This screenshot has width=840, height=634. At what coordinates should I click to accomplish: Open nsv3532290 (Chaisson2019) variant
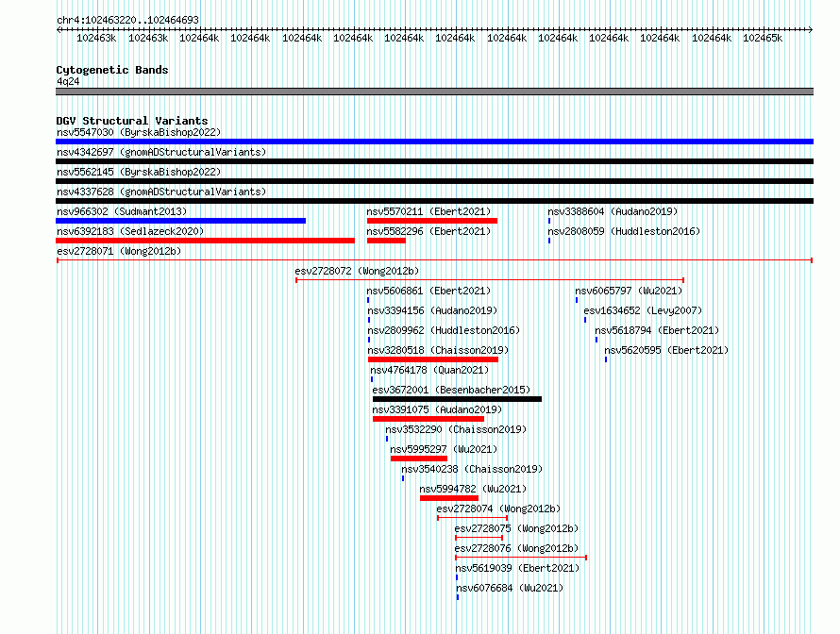456,429
